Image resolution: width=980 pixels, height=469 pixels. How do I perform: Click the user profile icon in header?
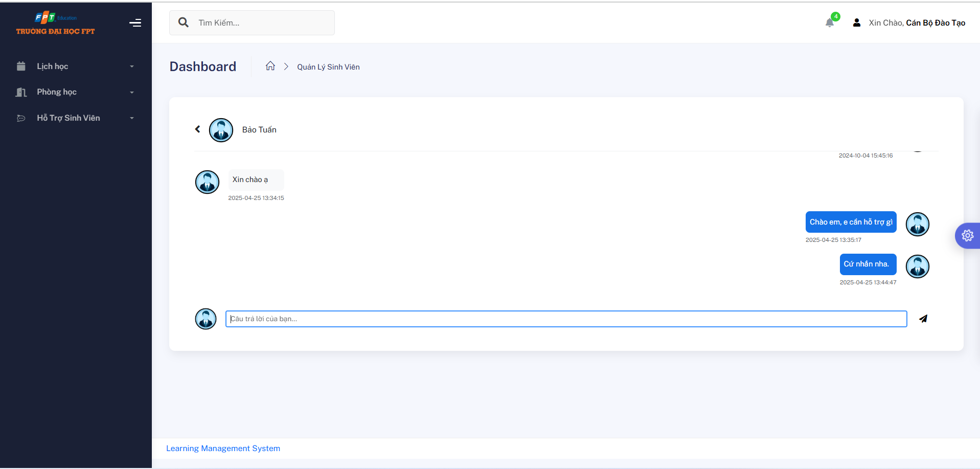pos(857,23)
